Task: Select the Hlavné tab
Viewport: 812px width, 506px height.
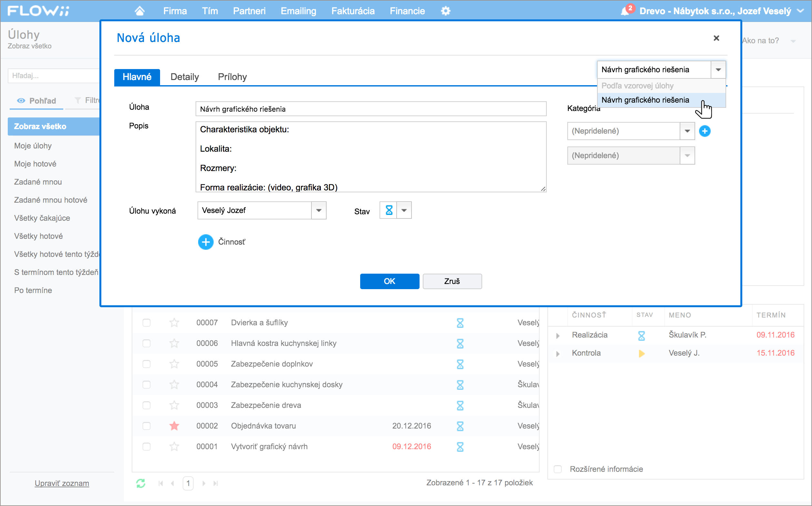Action: [137, 77]
